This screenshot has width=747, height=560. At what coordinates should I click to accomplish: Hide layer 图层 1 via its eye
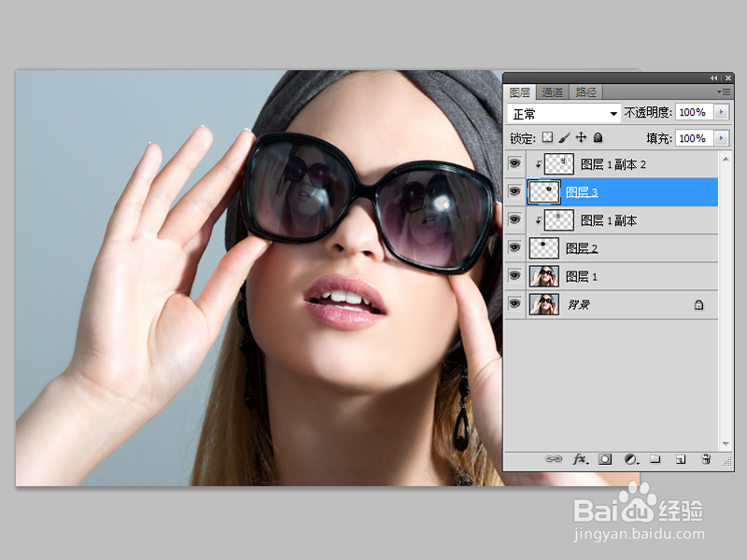[x=515, y=275]
